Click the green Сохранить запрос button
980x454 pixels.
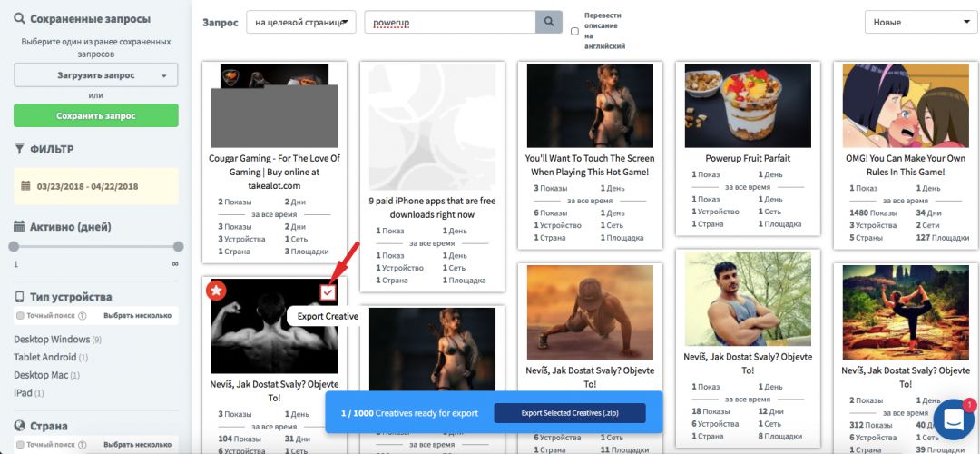(x=95, y=115)
